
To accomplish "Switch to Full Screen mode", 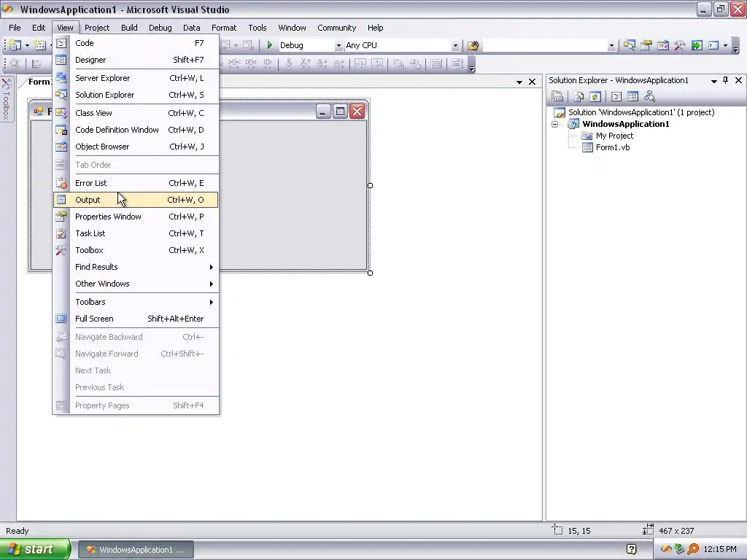I will [136, 319].
